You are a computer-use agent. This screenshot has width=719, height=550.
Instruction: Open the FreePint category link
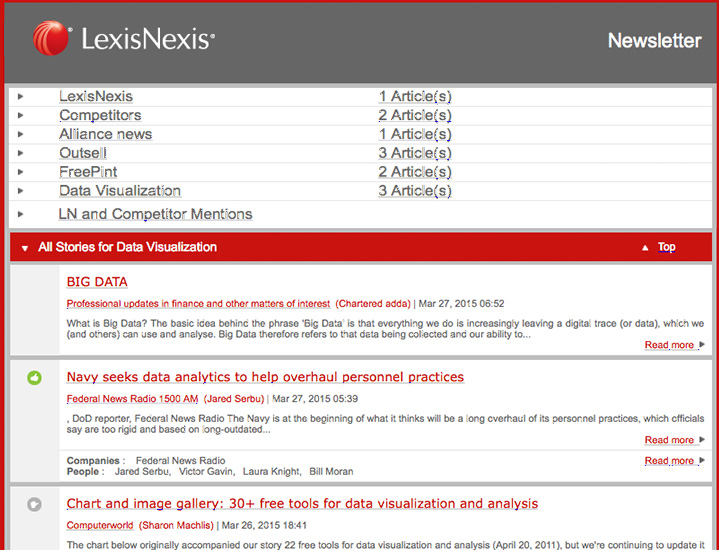(x=88, y=172)
